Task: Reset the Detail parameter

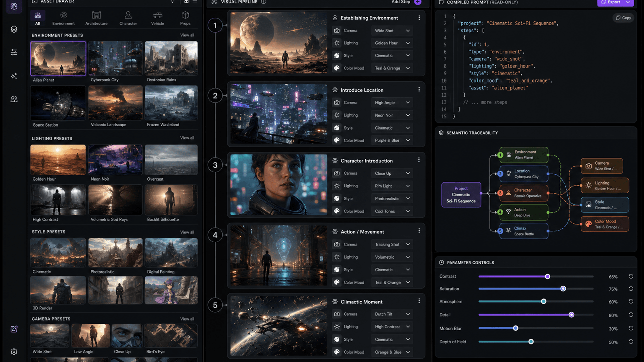Action: click(x=631, y=315)
